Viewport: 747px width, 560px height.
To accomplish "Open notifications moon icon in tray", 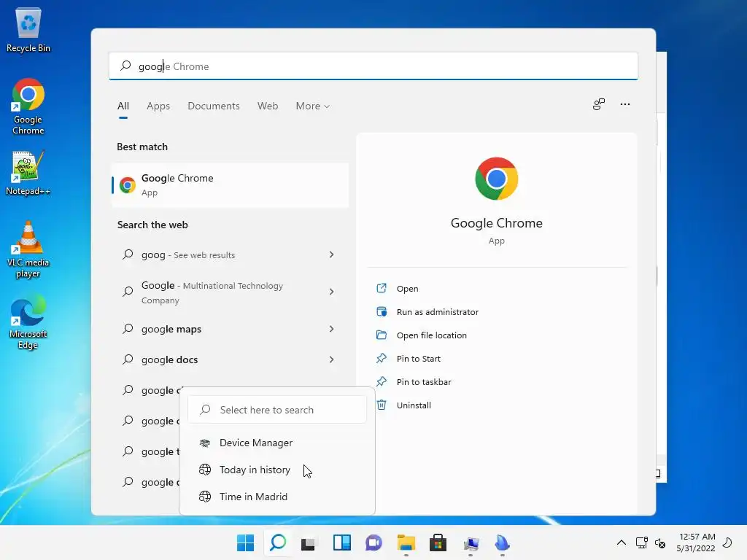I will pyautogui.click(x=727, y=542).
